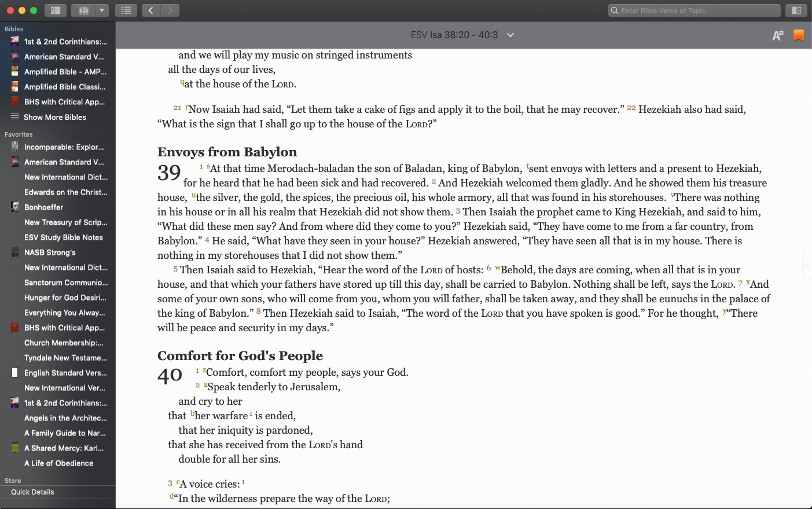The height and width of the screenshot is (509, 812).
Task: Click cross-reference 's' in Isaiah 39:1
Action: point(208,167)
